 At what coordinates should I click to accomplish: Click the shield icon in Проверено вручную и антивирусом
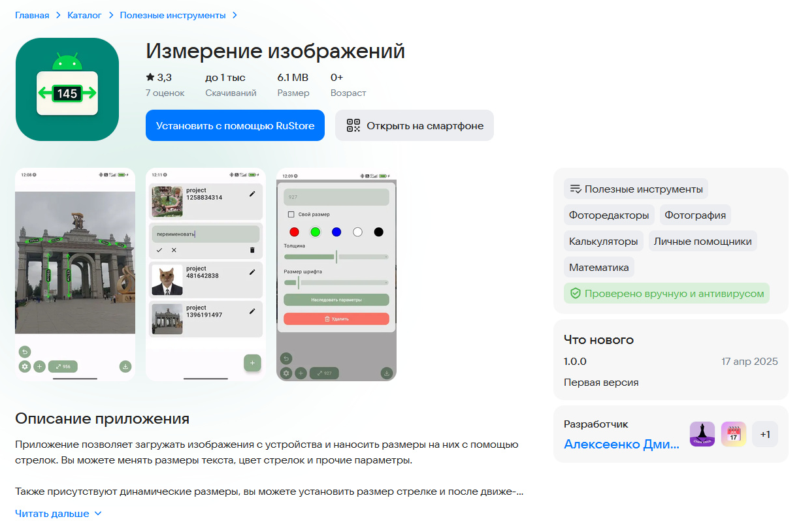(x=576, y=294)
